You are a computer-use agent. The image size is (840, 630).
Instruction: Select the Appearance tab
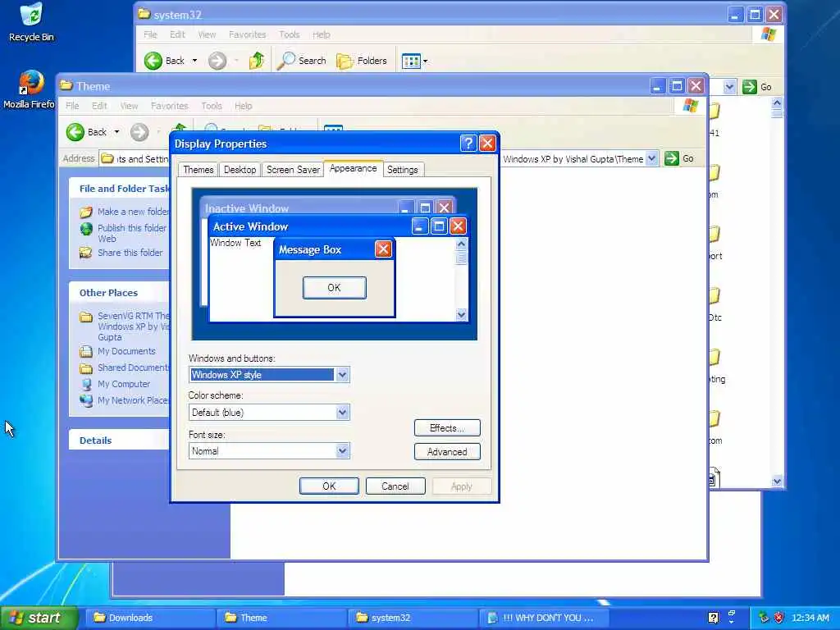pos(353,168)
